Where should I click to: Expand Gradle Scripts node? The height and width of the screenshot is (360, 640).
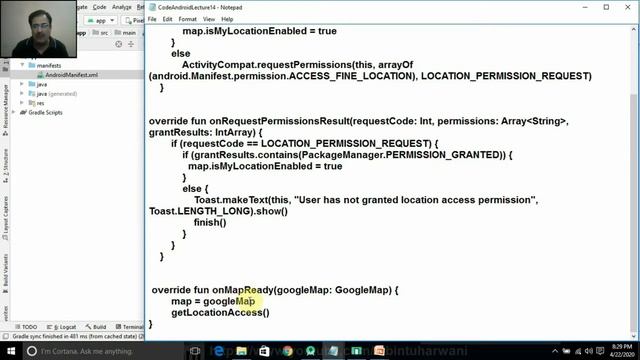coord(14,112)
